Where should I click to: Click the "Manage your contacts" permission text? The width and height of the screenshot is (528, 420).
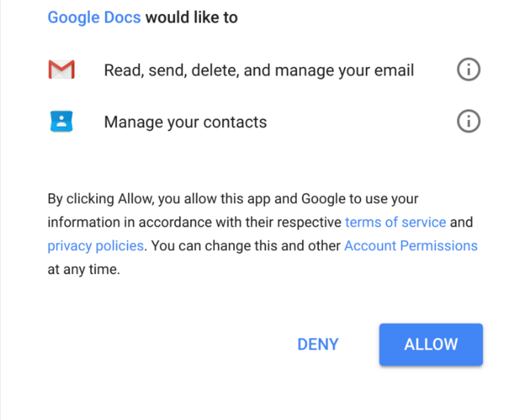pos(185,122)
